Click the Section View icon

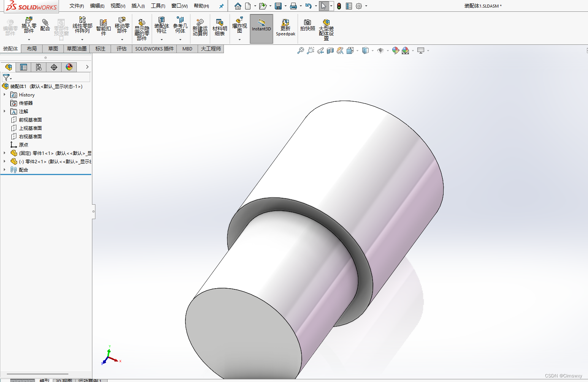pos(330,51)
